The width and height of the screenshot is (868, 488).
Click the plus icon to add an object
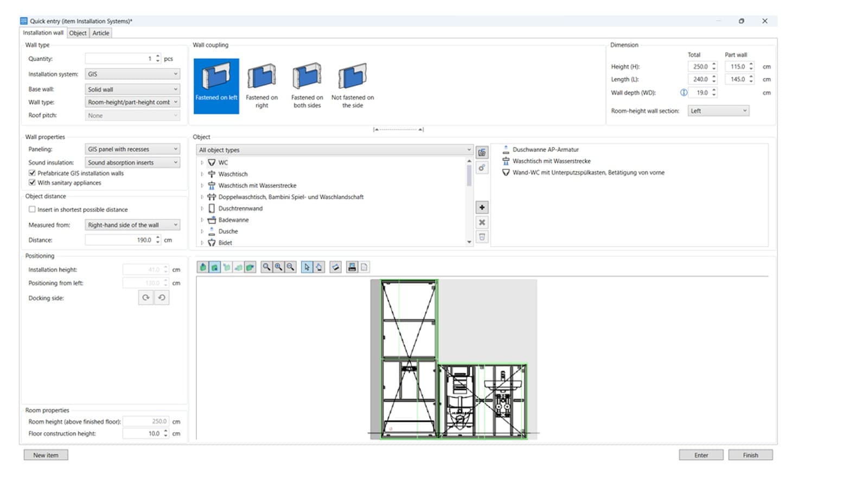(482, 207)
